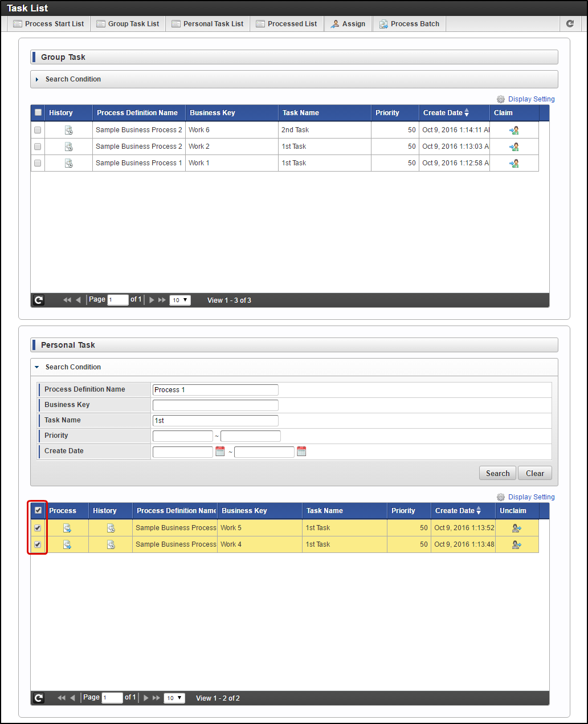Expand Group Task Search Condition
Image resolution: width=588 pixels, height=724 pixels.
tap(294, 79)
